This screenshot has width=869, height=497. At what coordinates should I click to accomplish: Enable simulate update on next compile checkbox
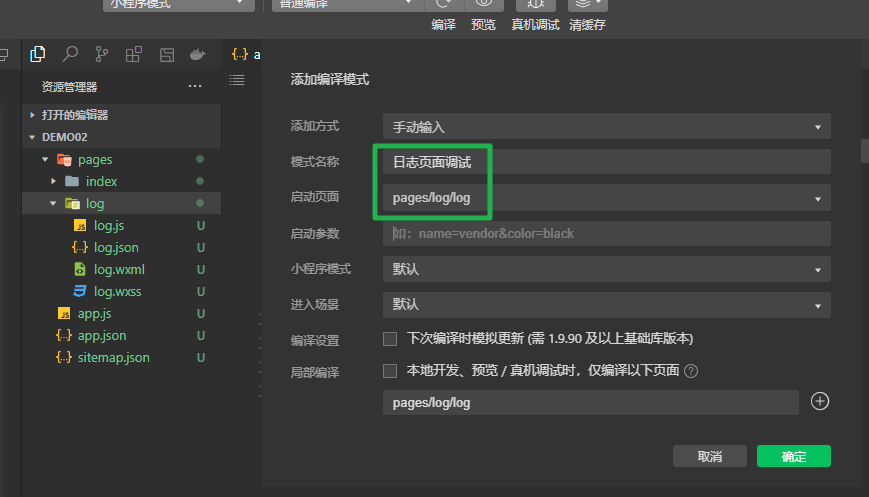click(390, 339)
